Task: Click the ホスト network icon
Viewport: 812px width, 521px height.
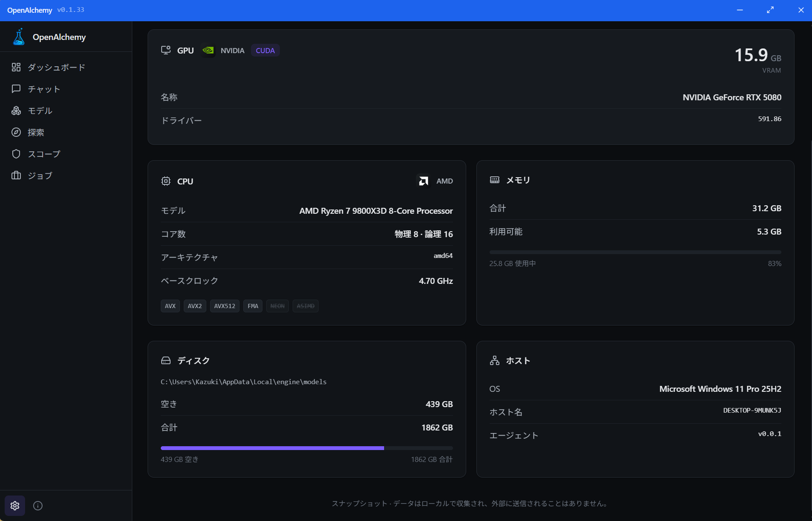Action: [x=495, y=360]
